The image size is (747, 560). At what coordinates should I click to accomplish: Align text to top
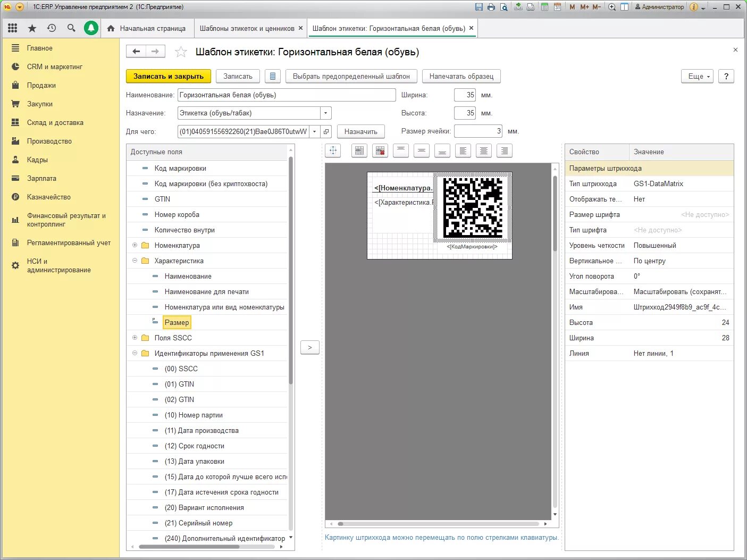click(401, 151)
